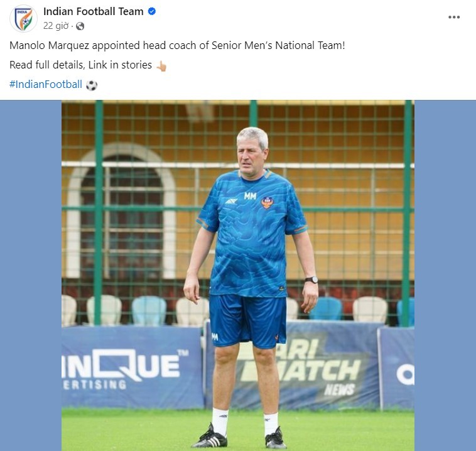Image resolution: width=476 pixels, height=451 pixels.
Task: Click the pointing hand emoji
Action: (161, 65)
